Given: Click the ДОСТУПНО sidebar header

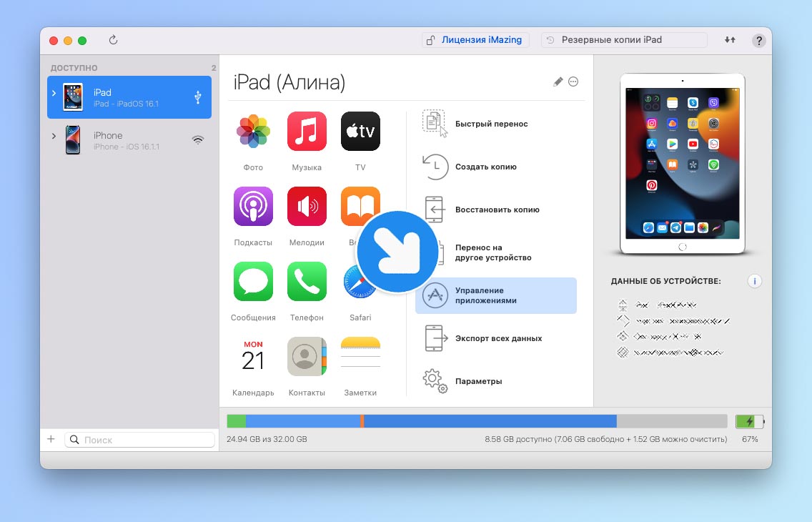Looking at the screenshot, I should pos(74,68).
